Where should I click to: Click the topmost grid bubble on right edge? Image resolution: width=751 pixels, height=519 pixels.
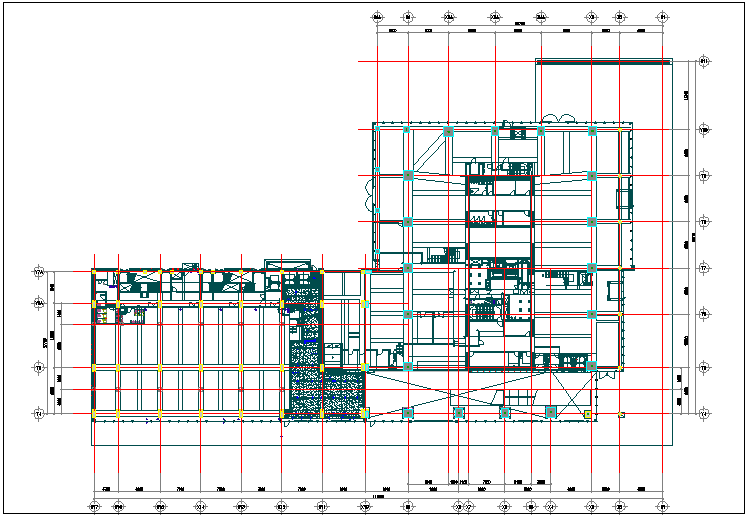(704, 62)
